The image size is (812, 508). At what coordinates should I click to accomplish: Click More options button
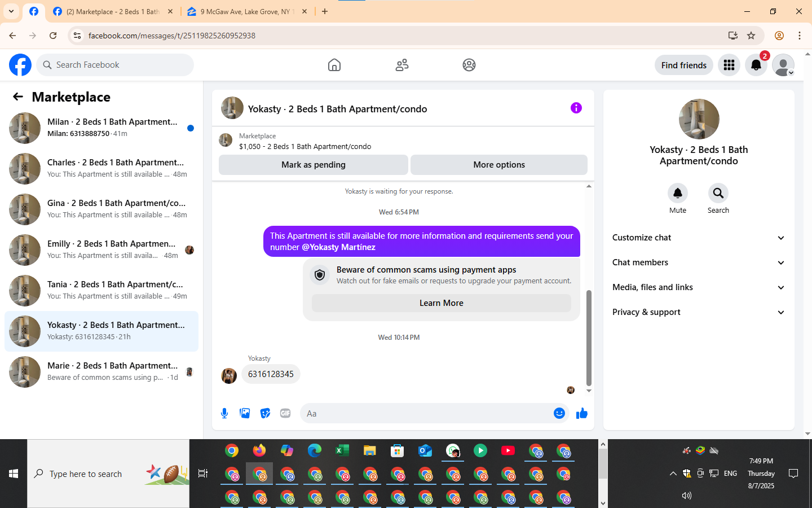[x=499, y=165]
